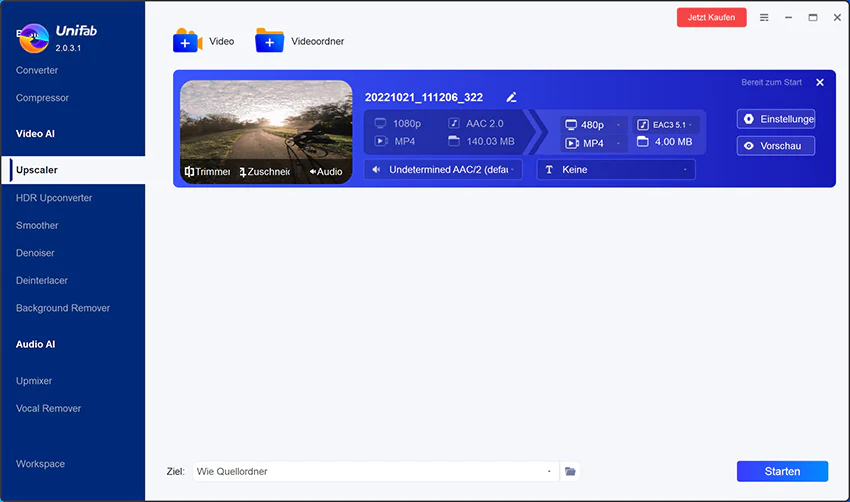This screenshot has width=850, height=502.
Task: Open the Audio tool on thumbnail
Action: (326, 171)
